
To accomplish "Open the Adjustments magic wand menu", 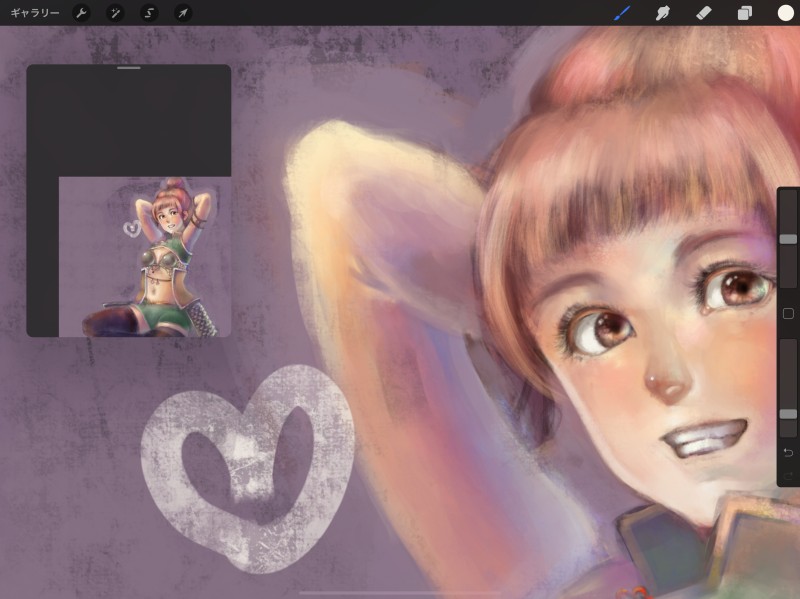I will coord(115,13).
